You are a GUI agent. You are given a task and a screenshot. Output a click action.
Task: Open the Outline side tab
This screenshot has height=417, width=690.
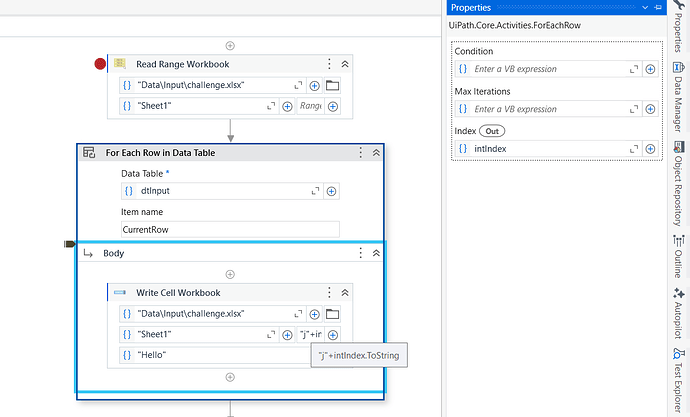679,257
